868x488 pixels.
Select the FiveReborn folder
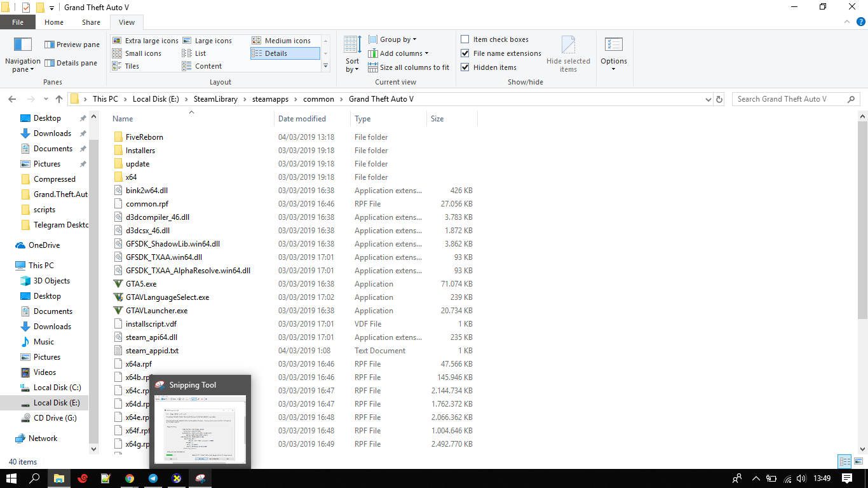click(x=144, y=137)
